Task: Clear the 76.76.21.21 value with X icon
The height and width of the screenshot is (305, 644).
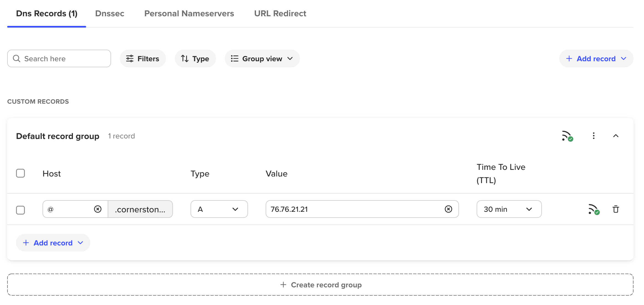Action: (x=448, y=209)
